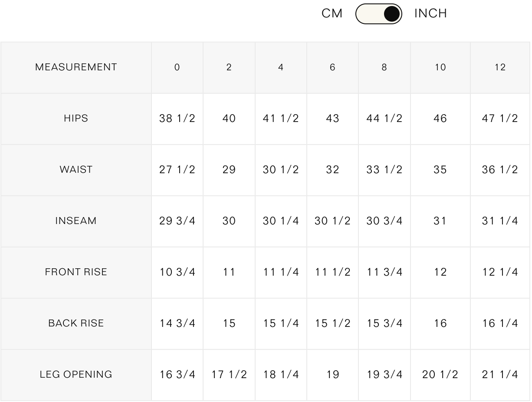The width and height of the screenshot is (532, 402).
Task: Click the 27 1/2 waist value
Action: point(177,170)
